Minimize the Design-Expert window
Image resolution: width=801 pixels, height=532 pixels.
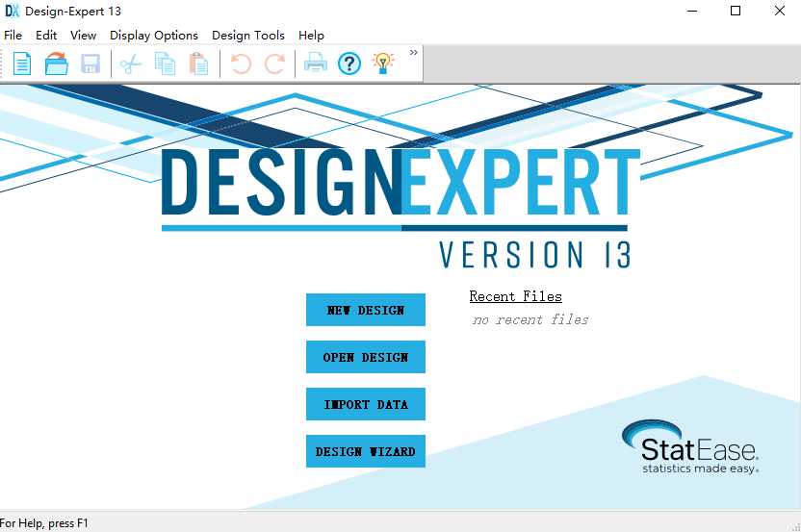[x=692, y=11]
